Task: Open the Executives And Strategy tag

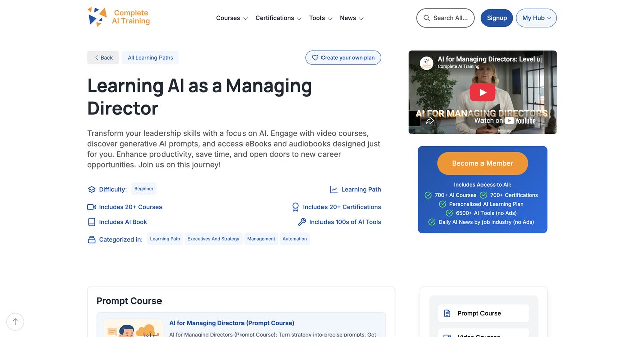Action: [213, 239]
